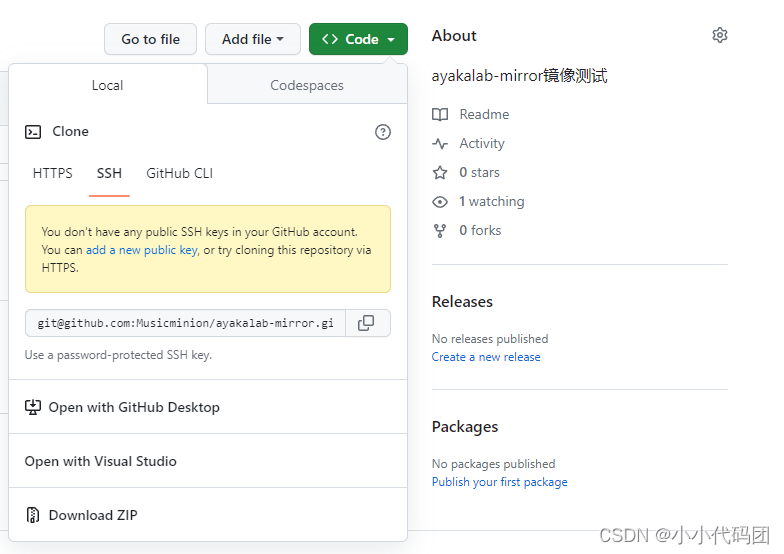The height and width of the screenshot is (554, 784).
Task: Click the Clone terminal icon
Action: click(x=33, y=132)
